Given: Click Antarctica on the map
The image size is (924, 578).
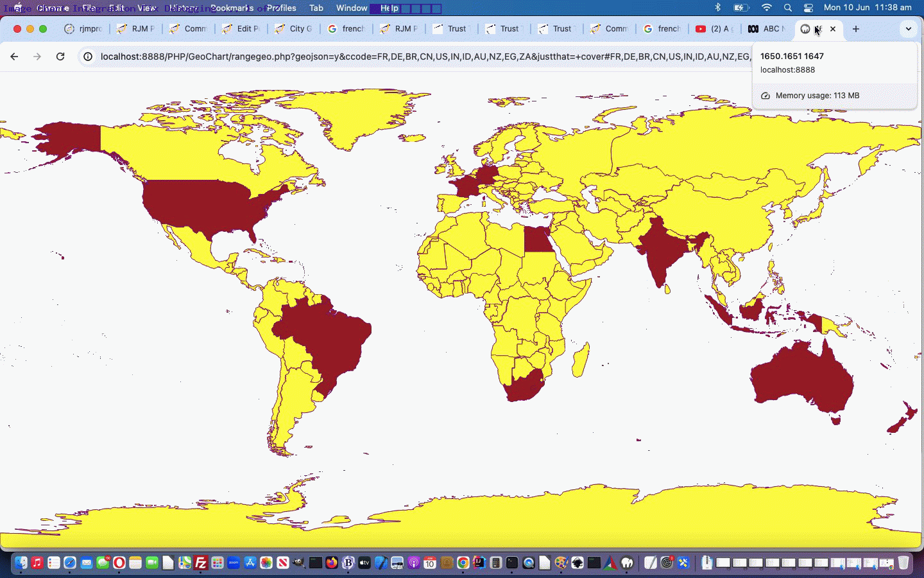Looking at the screenshot, I should coord(462,520).
